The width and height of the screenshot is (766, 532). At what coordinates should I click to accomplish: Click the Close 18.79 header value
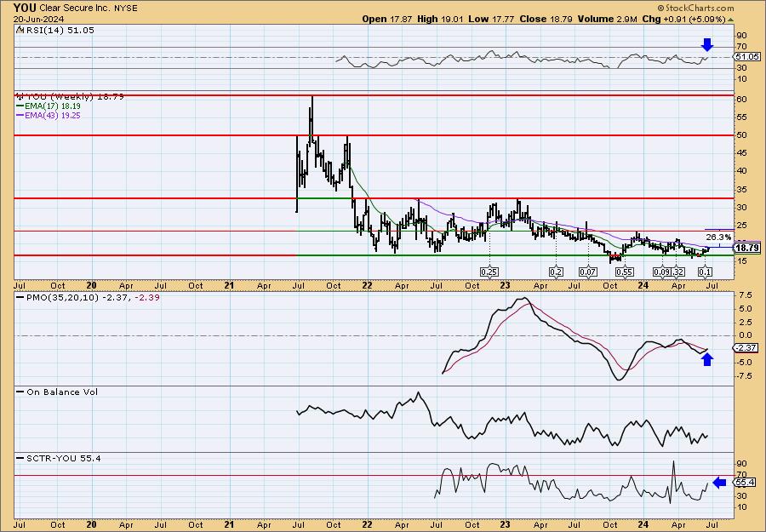click(546, 19)
